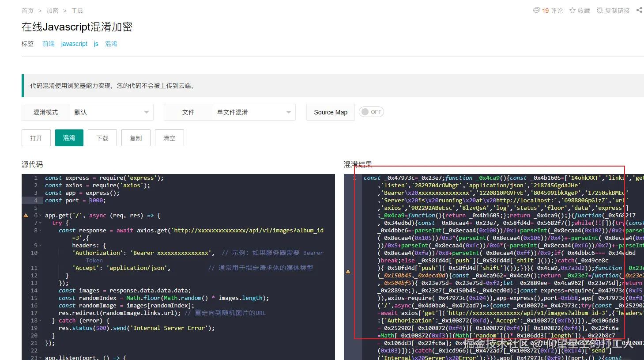The width and height of the screenshot is (644, 360).
Task: Click the warning icon in the result editor gutter
Action: [x=348, y=272]
